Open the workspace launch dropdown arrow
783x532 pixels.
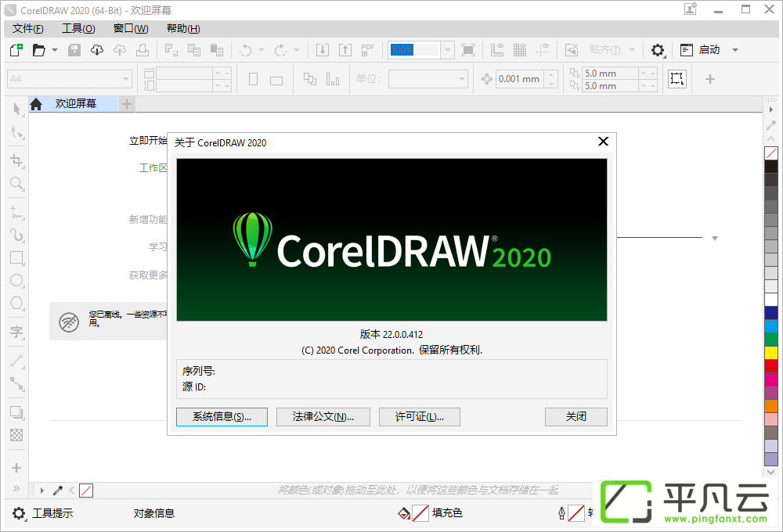tap(735, 50)
